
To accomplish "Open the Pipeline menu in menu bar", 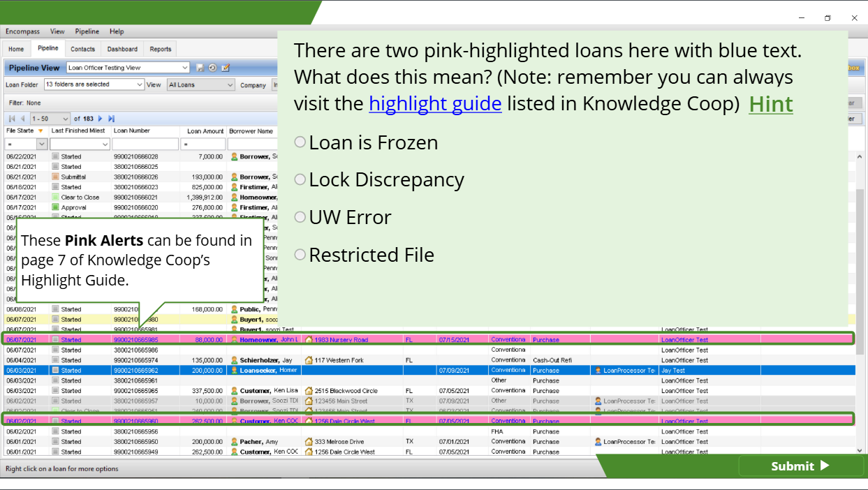I will (87, 31).
